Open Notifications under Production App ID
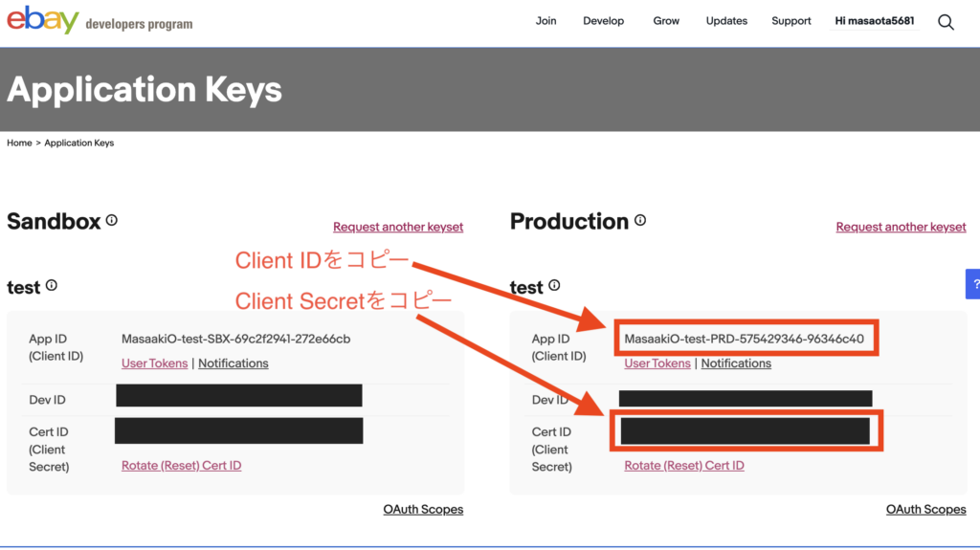980x550 pixels. tap(736, 363)
